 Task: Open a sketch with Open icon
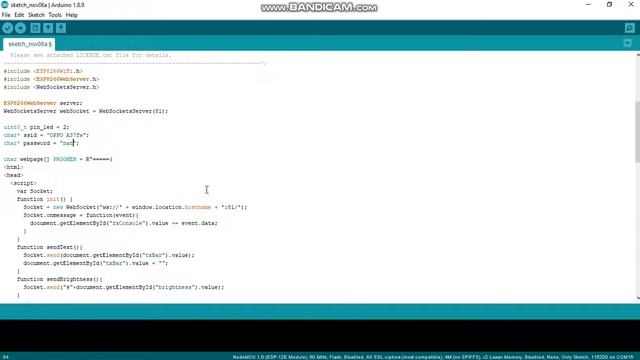[48, 28]
